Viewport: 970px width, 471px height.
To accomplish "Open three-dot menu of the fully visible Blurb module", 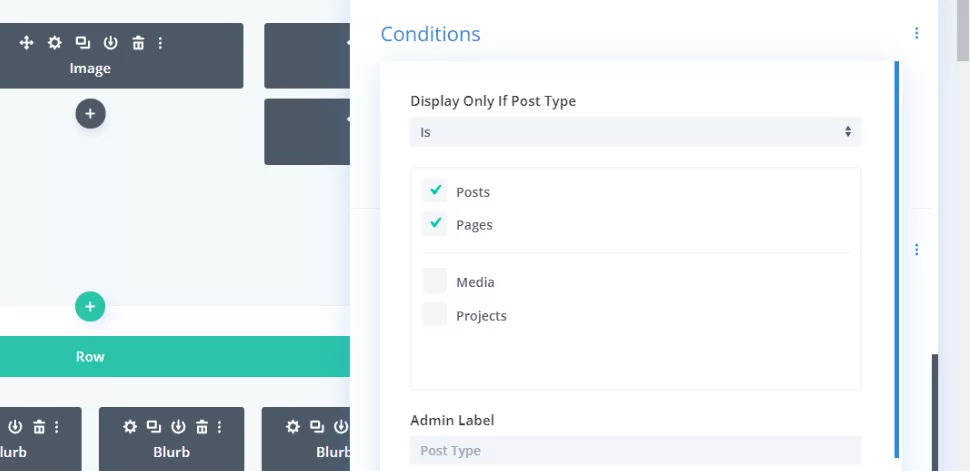I will pyautogui.click(x=220, y=426).
